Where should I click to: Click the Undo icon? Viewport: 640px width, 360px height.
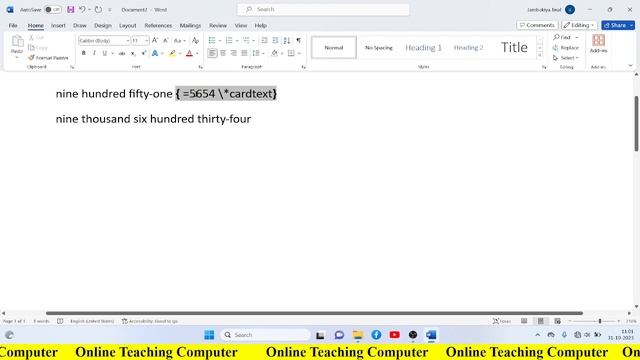(82, 9)
